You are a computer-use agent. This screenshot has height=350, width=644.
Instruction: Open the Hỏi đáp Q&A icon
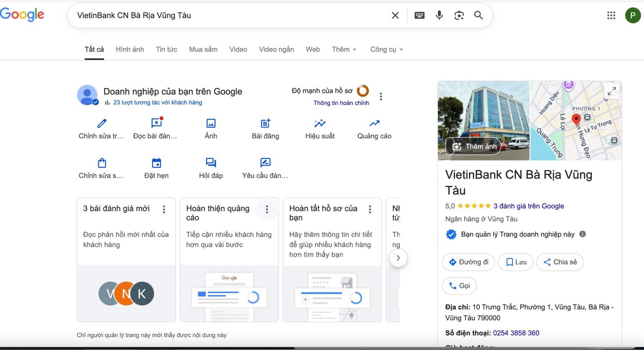click(211, 163)
